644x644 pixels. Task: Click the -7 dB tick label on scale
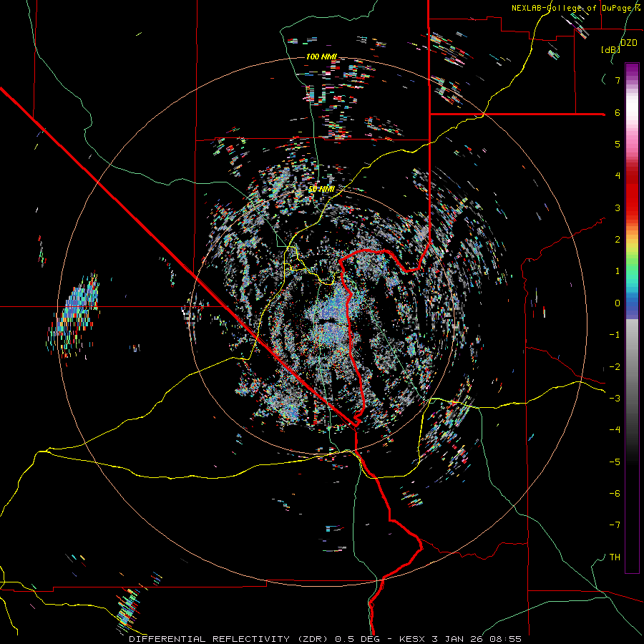pyautogui.click(x=615, y=525)
